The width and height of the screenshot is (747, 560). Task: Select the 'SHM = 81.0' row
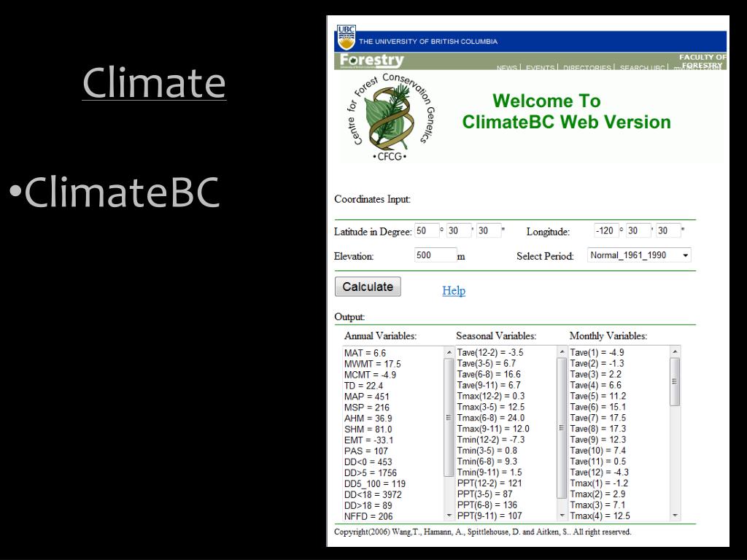pos(368,429)
